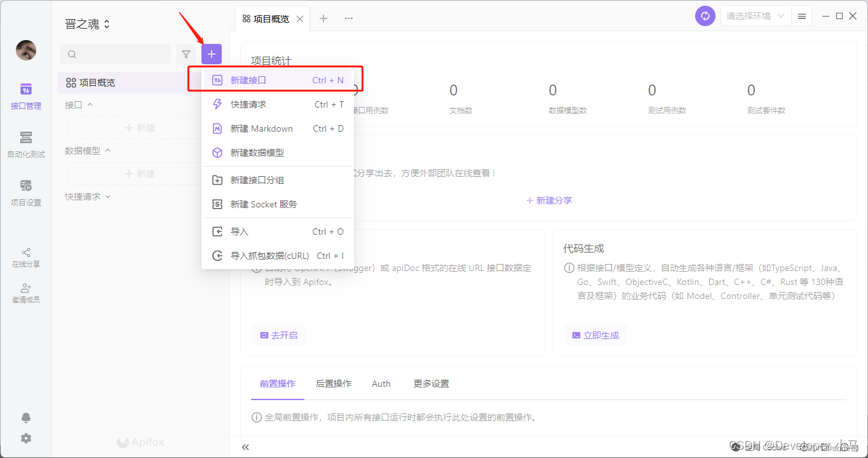Switch to the 前置操作 tab
The height and width of the screenshot is (458, 868).
tap(278, 384)
